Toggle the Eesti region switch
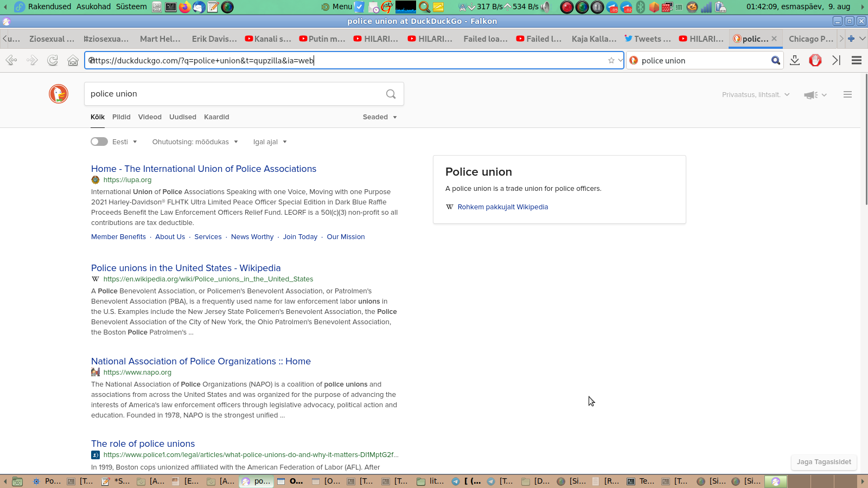The width and height of the screenshot is (868, 488). pyautogui.click(x=99, y=142)
